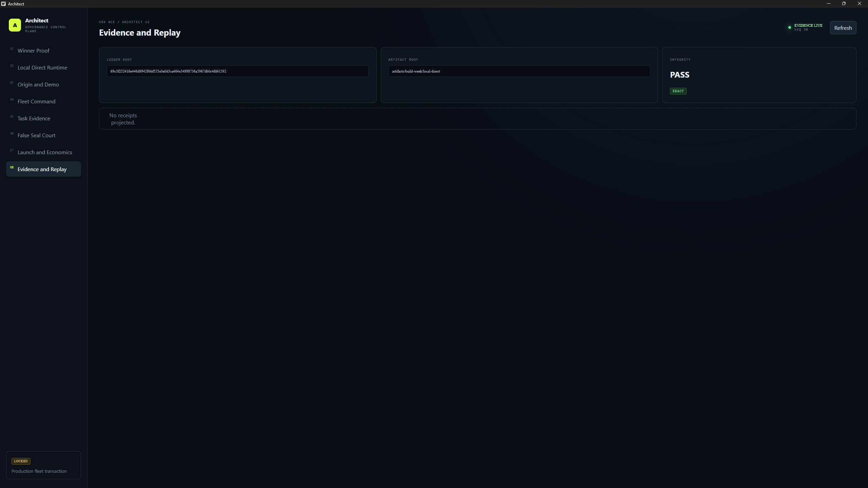The width and height of the screenshot is (868, 488).
Task: Click the green Architect logo icon
Action: pos(15,25)
